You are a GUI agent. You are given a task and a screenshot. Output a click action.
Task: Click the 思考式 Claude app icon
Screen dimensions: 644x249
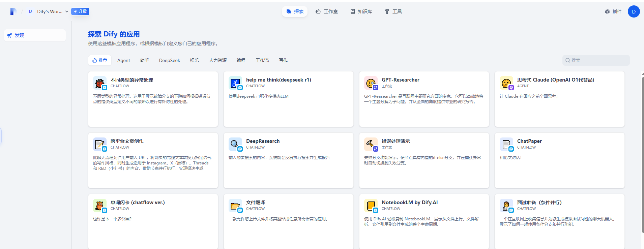pos(506,83)
